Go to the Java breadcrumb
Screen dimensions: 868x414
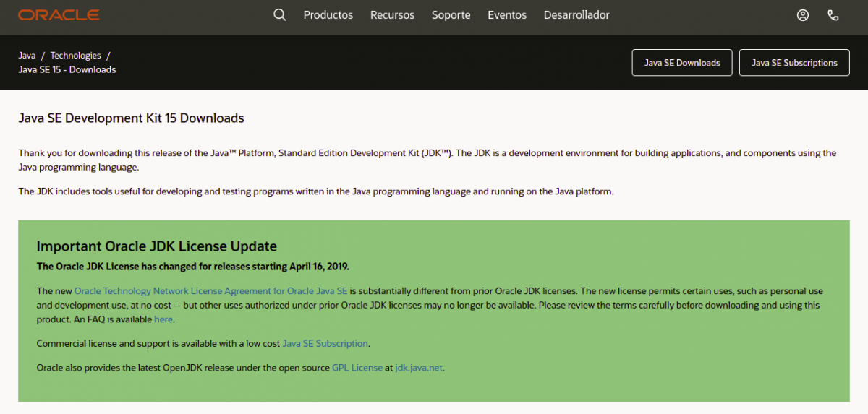pos(27,56)
